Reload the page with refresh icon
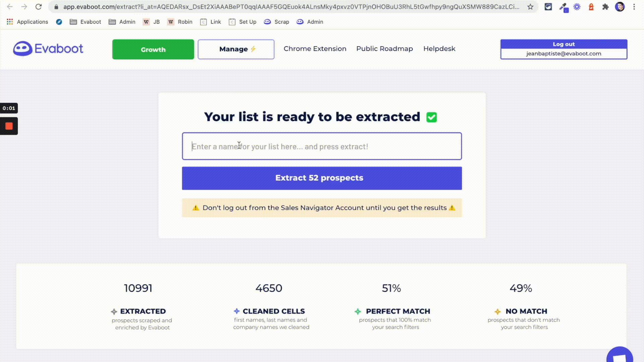The image size is (644, 362). click(39, 7)
